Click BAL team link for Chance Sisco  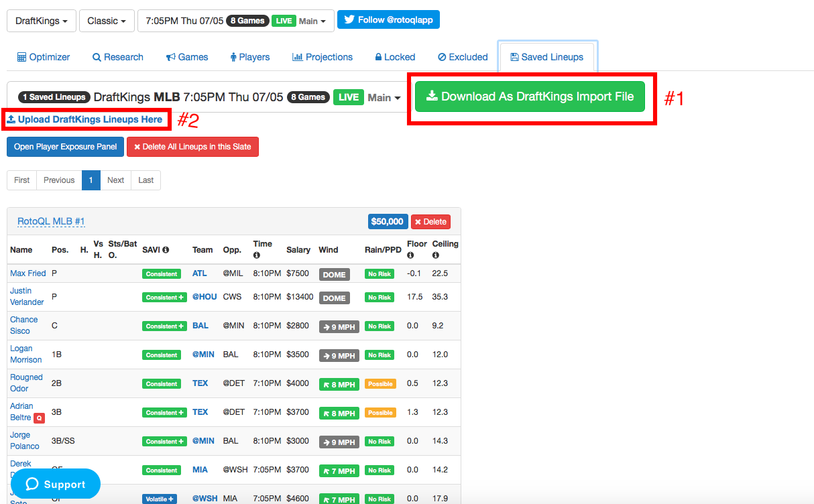(x=200, y=325)
